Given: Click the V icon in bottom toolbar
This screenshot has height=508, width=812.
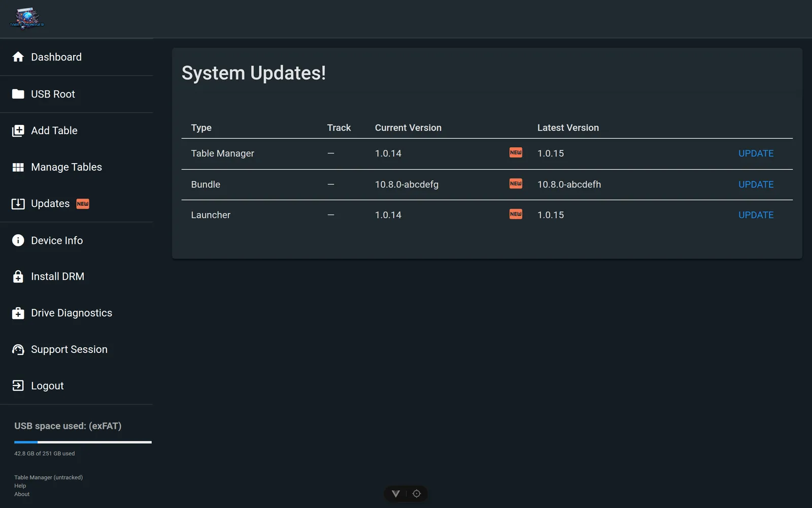Looking at the screenshot, I should [x=396, y=494].
